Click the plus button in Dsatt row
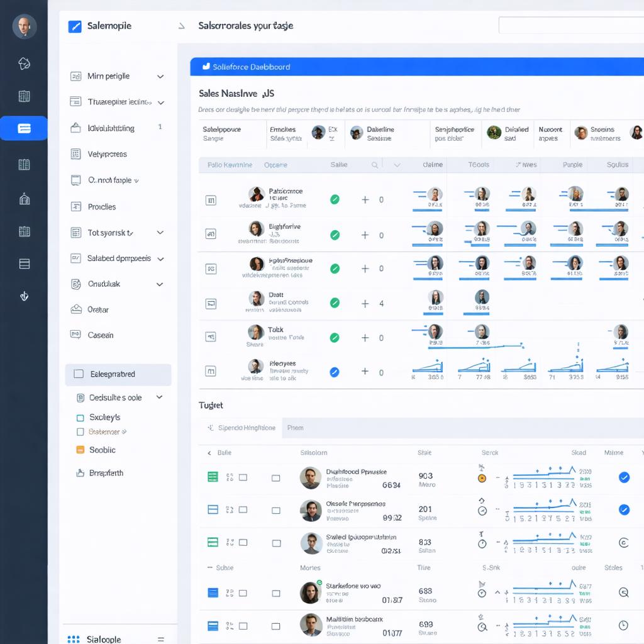Image resolution: width=644 pixels, height=644 pixels. pos(365,304)
